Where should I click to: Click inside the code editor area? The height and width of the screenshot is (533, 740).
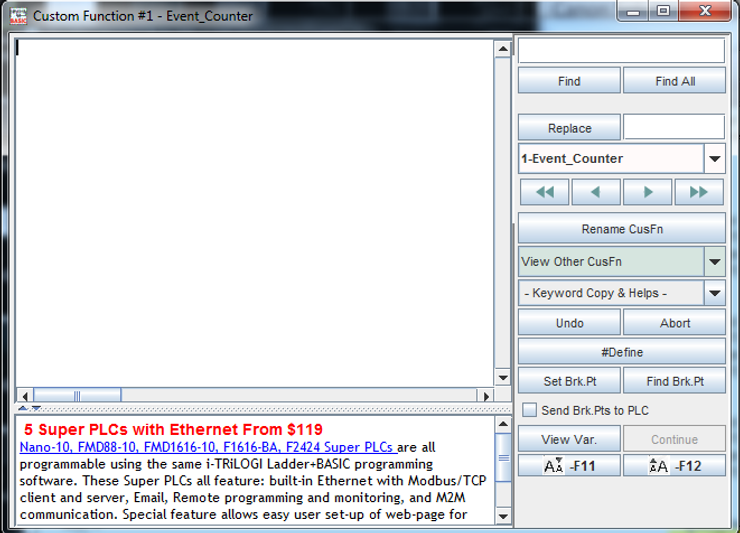pos(255,212)
